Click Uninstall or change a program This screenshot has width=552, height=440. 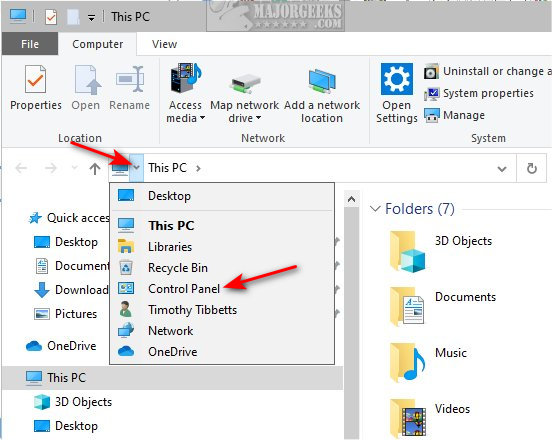tap(487, 71)
